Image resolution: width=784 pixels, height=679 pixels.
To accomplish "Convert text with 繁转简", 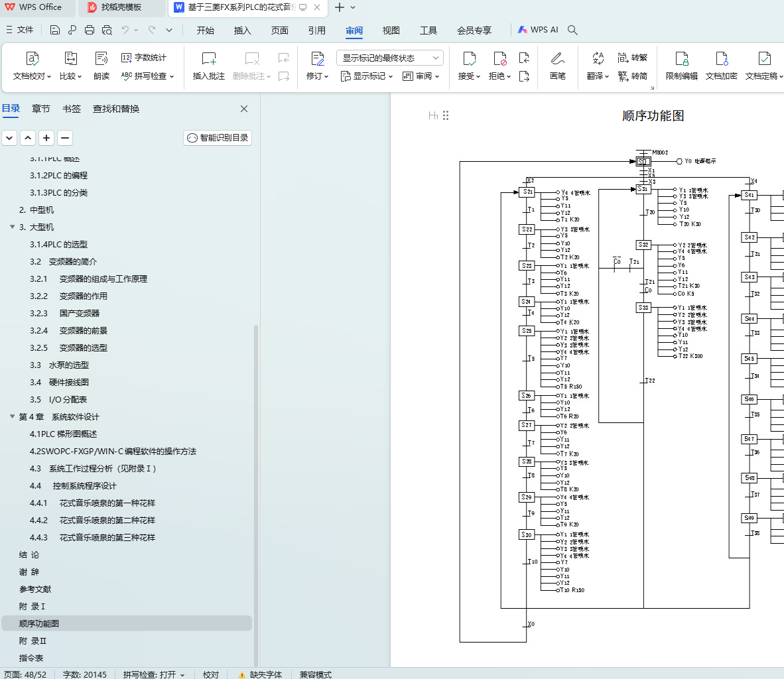I will point(633,76).
